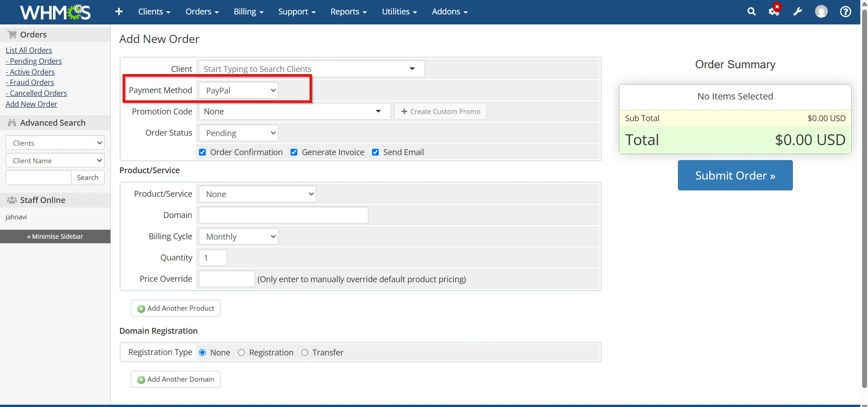
Task: Open the Clients dropdown in Advanced Search
Action: (55, 143)
